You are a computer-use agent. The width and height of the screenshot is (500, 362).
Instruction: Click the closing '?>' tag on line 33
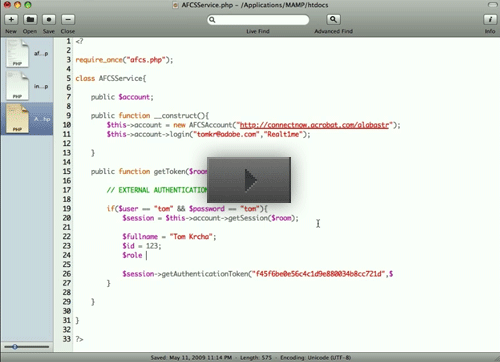(x=79, y=339)
